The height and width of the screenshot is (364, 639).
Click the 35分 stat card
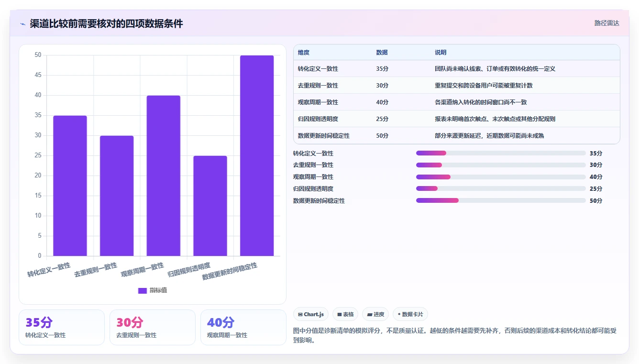tap(62, 327)
